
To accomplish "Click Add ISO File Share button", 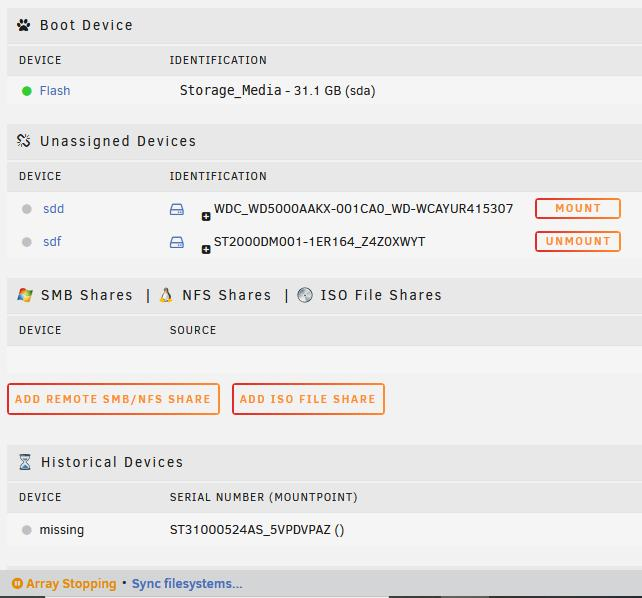I will [x=308, y=399].
